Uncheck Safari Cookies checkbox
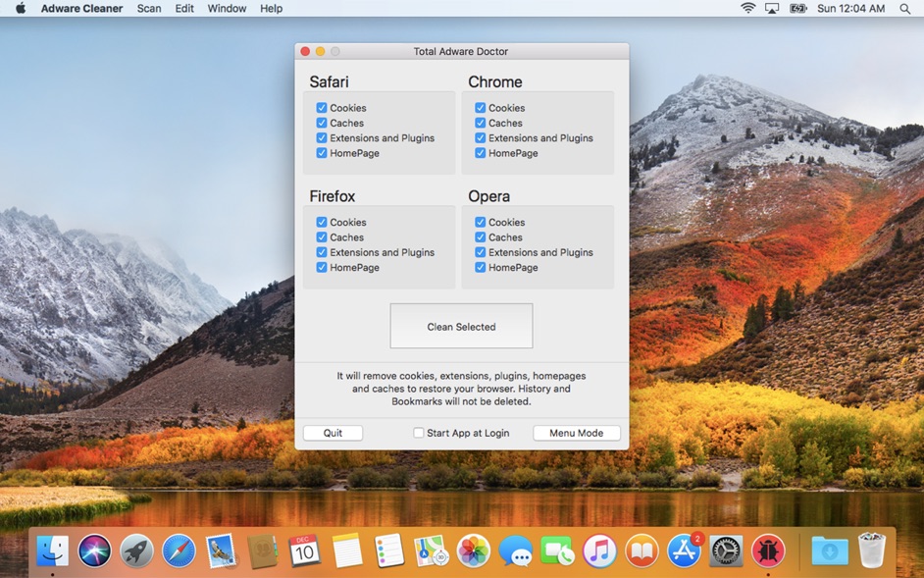 pyautogui.click(x=321, y=107)
